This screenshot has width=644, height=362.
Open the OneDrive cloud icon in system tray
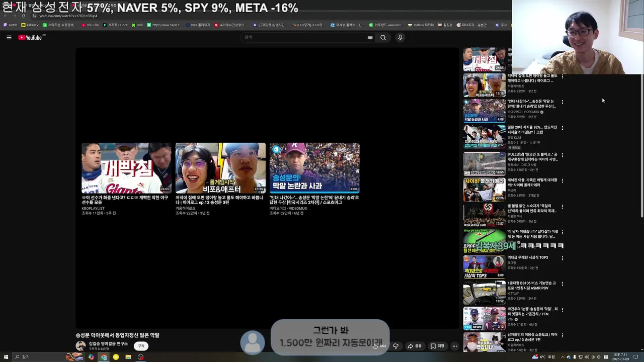click(569, 357)
